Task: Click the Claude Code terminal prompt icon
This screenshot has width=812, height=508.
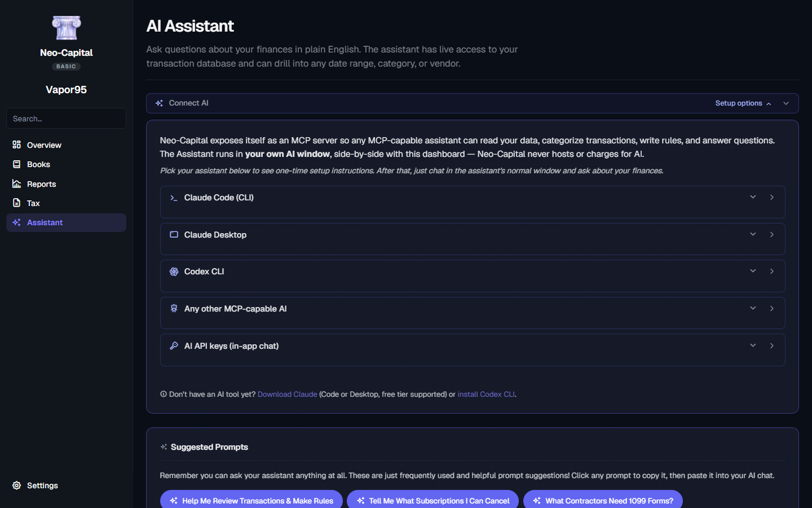Action: pyautogui.click(x=174, y=198)
